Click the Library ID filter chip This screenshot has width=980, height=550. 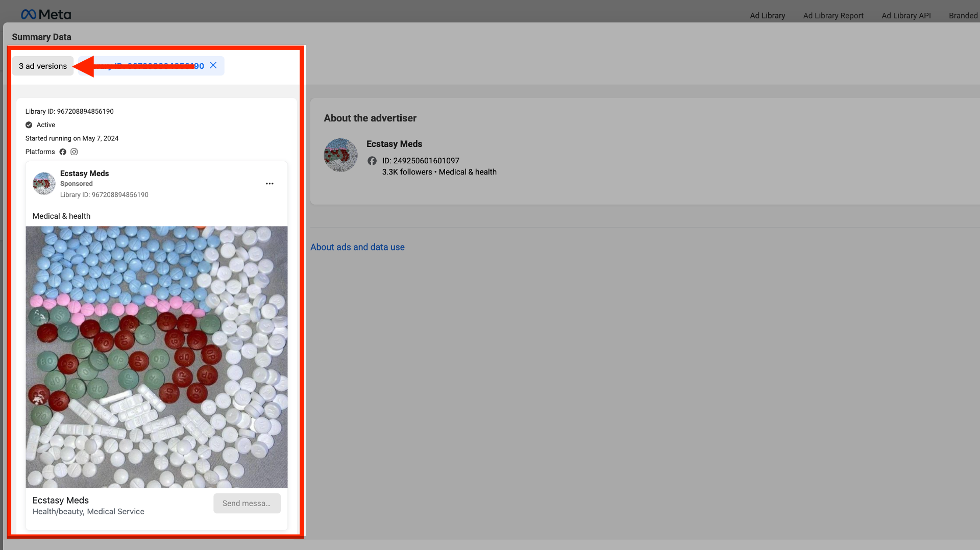(x=153, y=66)
